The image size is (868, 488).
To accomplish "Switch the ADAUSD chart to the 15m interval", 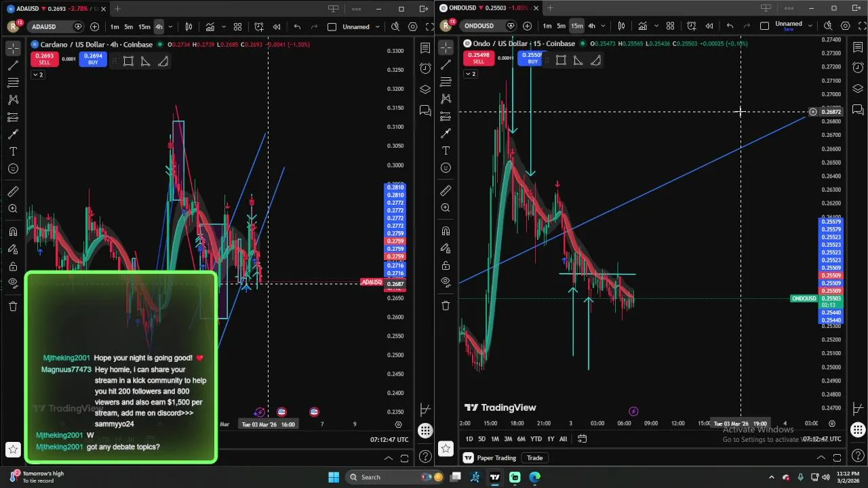I will pos(144,26).
